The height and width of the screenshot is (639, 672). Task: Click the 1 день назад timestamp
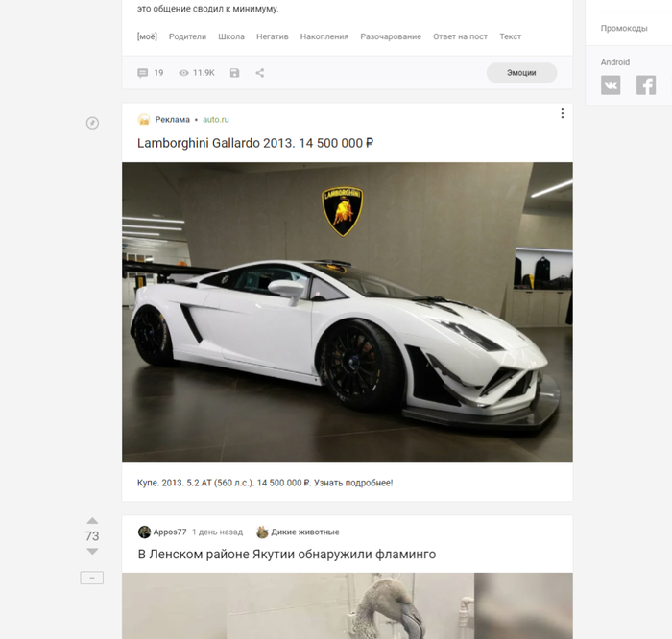click(217, 532)
